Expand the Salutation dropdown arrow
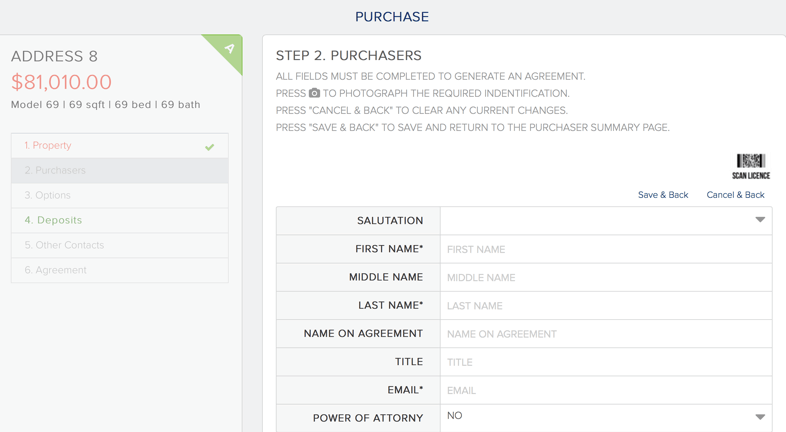The width and height of the screenshot is (786, 432). pyautogui.click(x=759, y=220)
